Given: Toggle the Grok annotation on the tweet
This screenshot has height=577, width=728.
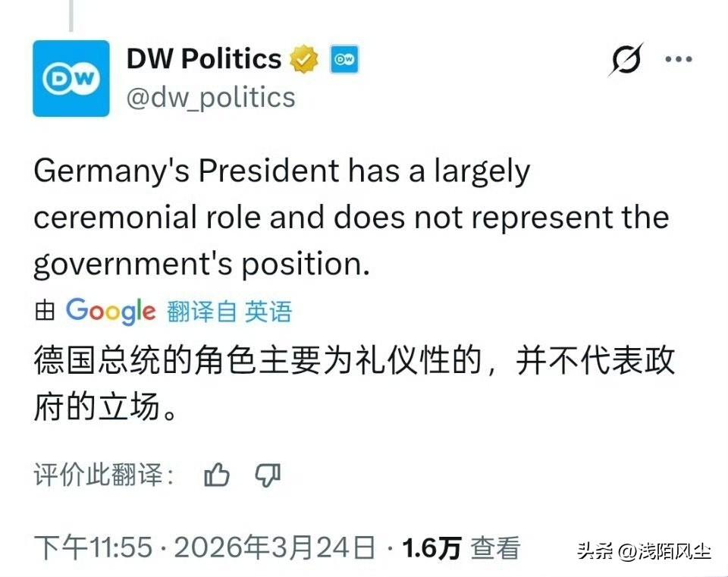Looking at the screenshot, I should tap(628, 58).
